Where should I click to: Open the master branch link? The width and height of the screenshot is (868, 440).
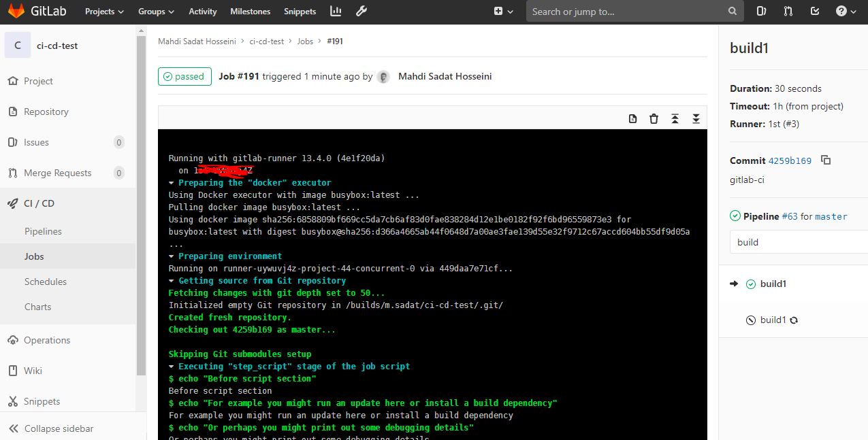831,216
